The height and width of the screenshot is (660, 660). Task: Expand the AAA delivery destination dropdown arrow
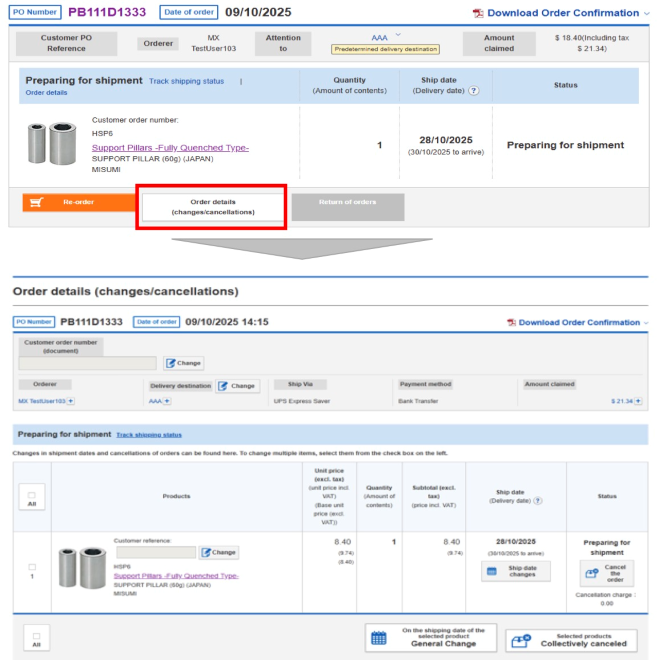[x=398, y=35]
